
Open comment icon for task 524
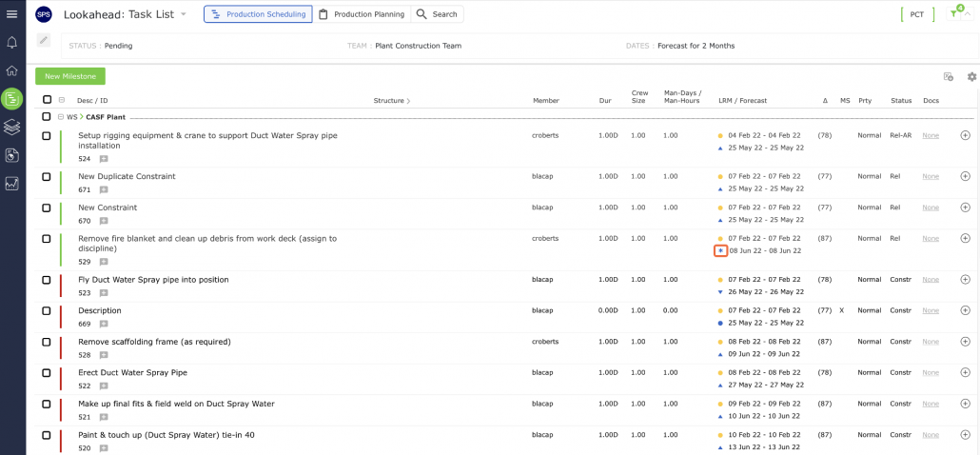point(104,159)
